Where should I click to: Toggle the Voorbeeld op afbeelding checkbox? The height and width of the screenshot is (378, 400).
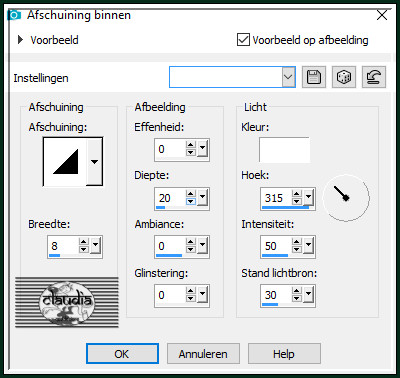pos(243,40)
